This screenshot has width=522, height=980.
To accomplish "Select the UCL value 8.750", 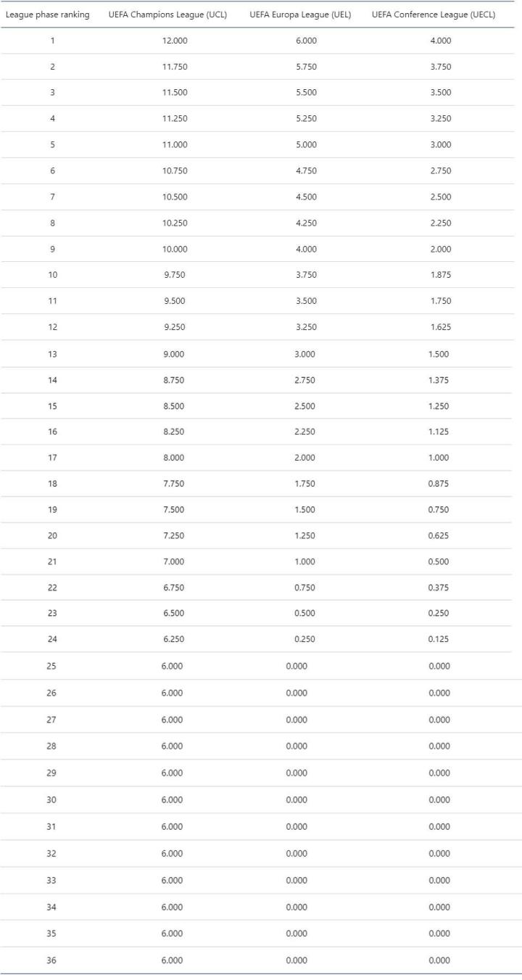I will pos(174,380).
